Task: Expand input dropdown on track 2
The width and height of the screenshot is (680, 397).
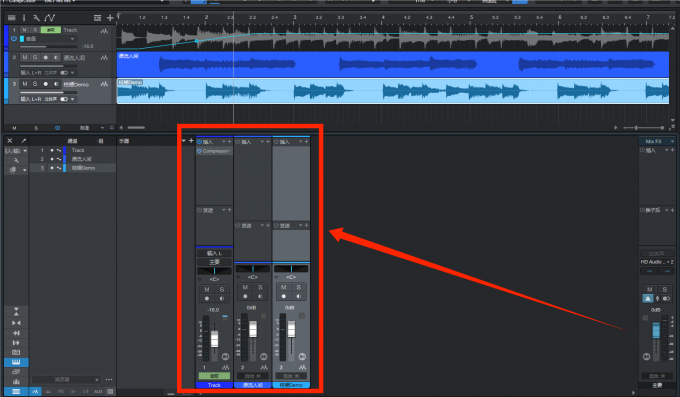Action: coord(72,72)
